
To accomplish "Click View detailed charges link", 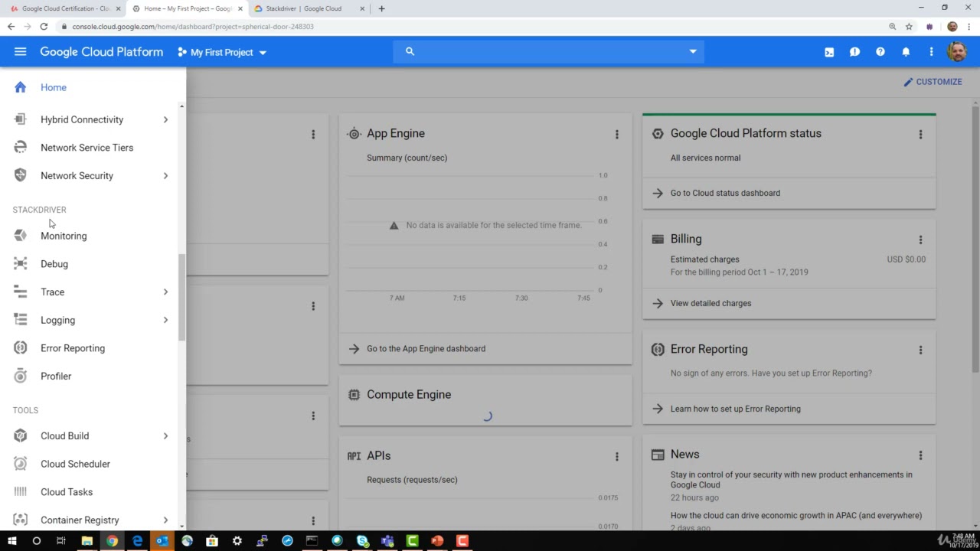I will tap(710, 303).
